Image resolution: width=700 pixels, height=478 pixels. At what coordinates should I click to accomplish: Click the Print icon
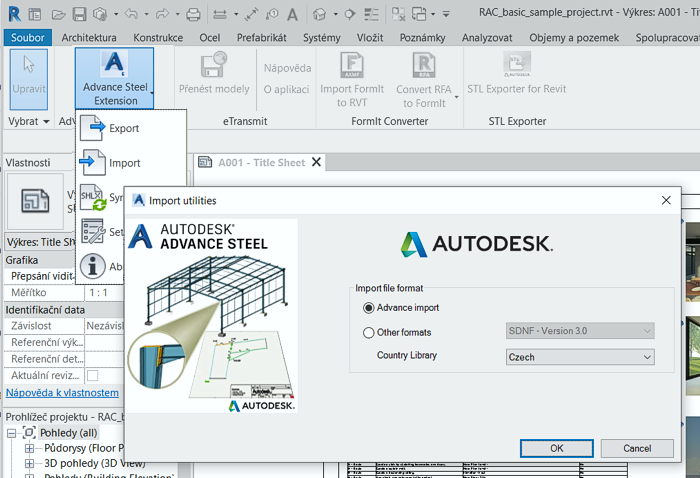pos(193,15)
